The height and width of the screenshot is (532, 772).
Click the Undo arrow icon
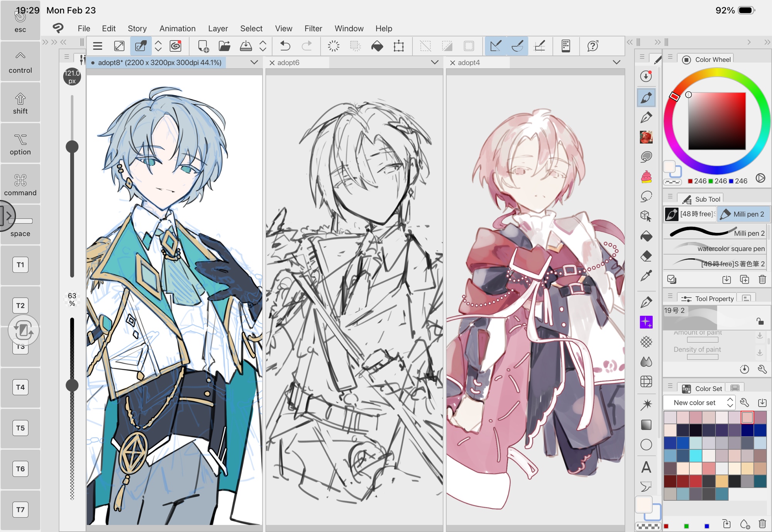click(285, 46)
